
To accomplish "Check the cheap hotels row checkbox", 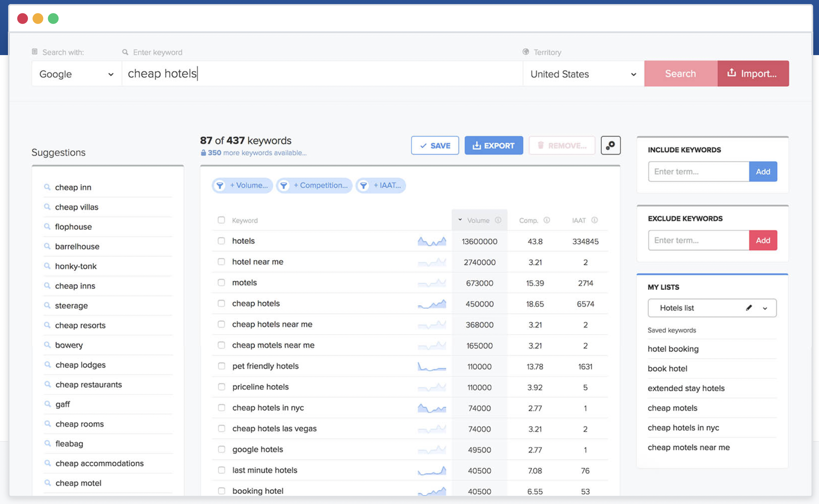I will click(x=222, y=303).
